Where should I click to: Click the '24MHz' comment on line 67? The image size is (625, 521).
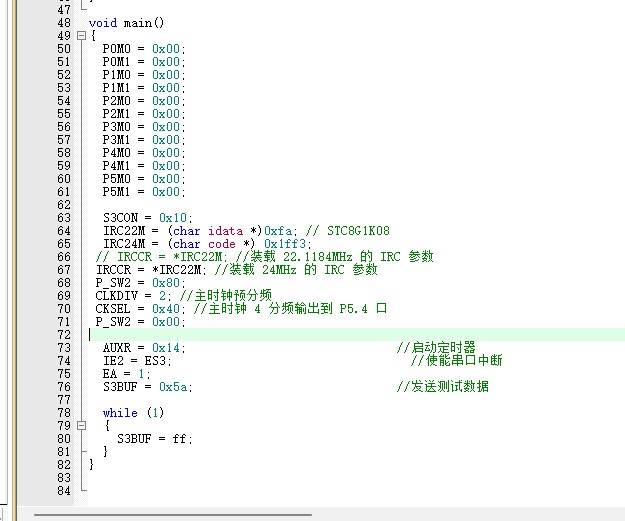click(279, 270)
